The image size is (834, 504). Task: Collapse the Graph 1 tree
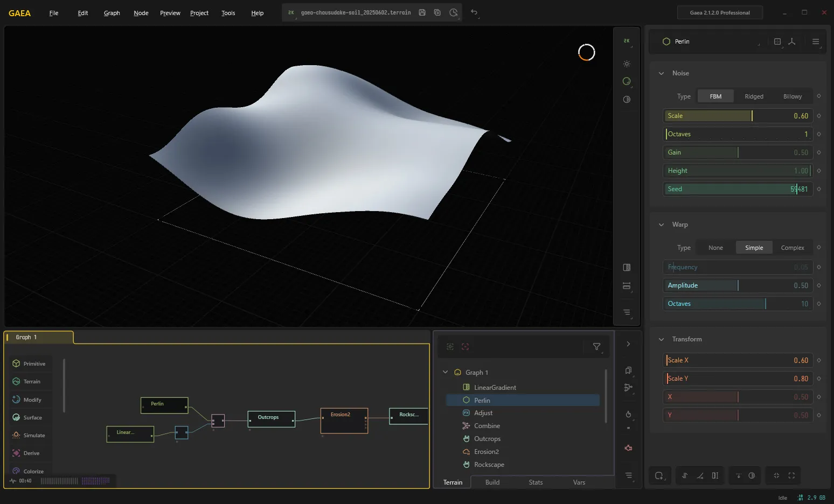(x=445, y=372)
